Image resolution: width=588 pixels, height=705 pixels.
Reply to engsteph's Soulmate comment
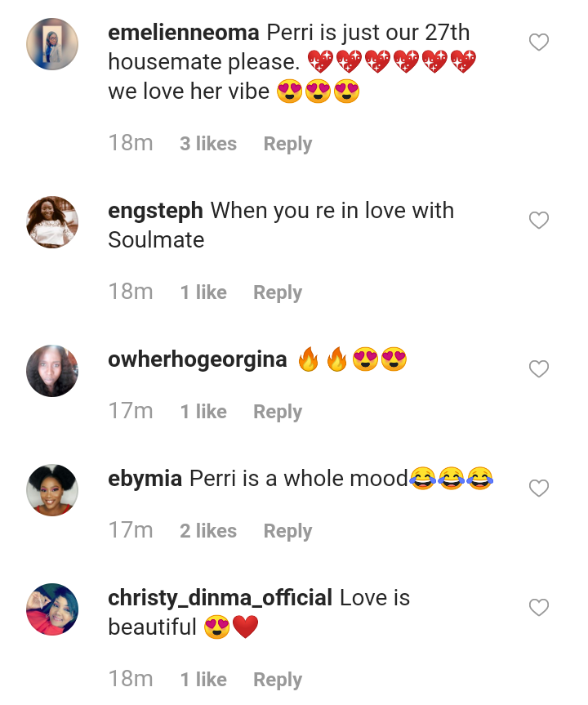tap(278, 292)
